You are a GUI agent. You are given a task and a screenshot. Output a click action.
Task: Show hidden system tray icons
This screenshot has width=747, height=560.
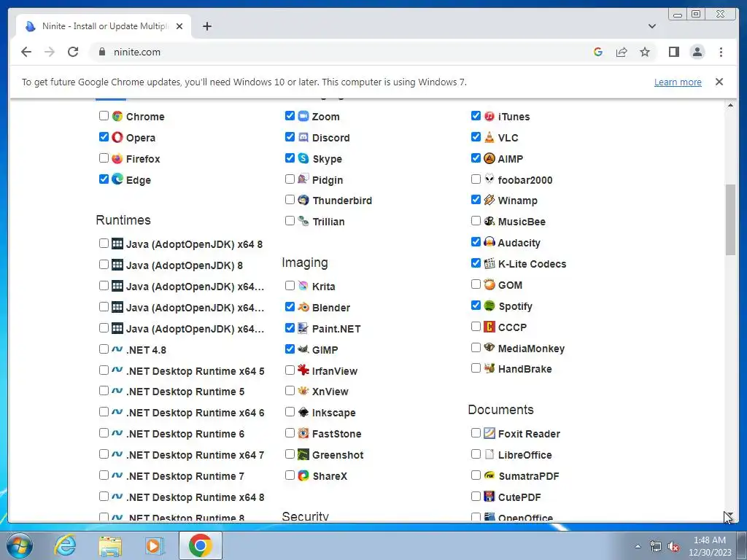638,546
